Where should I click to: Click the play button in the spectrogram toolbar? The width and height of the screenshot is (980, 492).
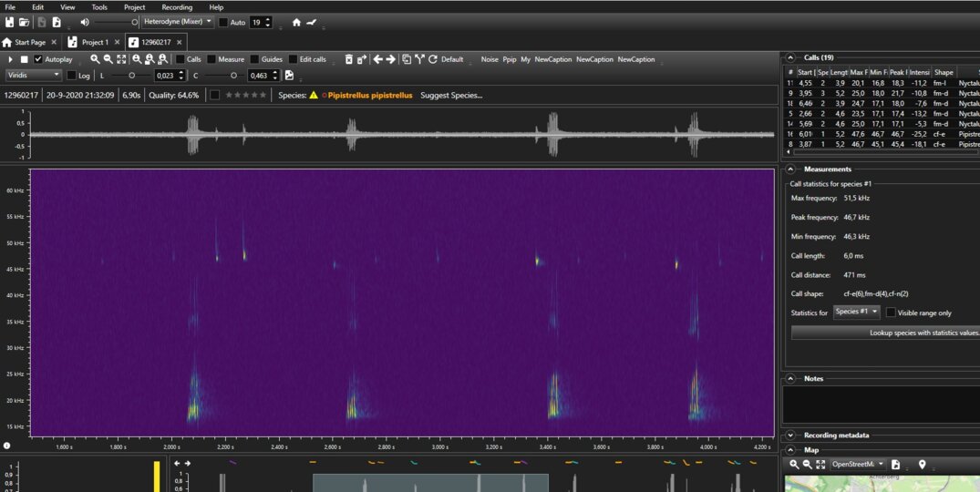[10, 59]
